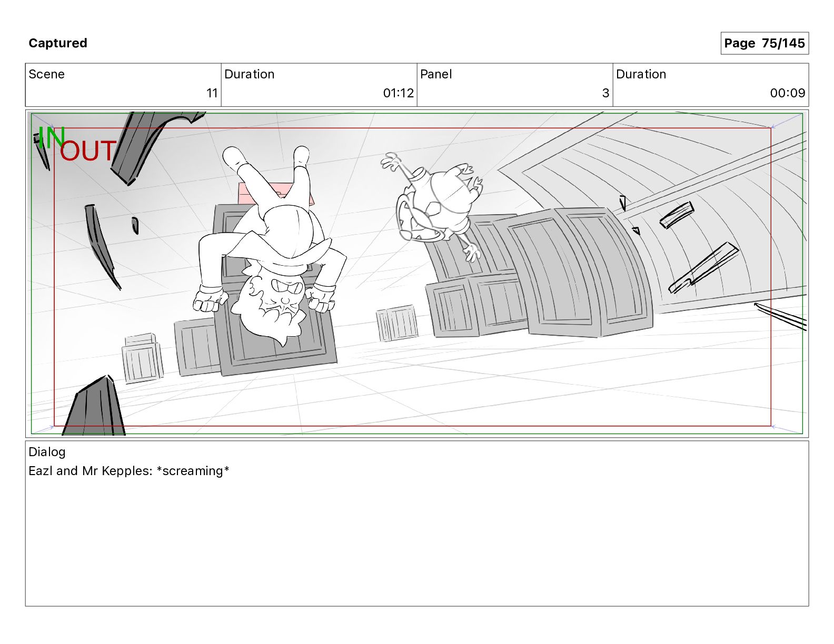Image resolution: width=834 pixels, height=644 pixels.
Task: Click the scene number '11'
Action: coord(212,93)
